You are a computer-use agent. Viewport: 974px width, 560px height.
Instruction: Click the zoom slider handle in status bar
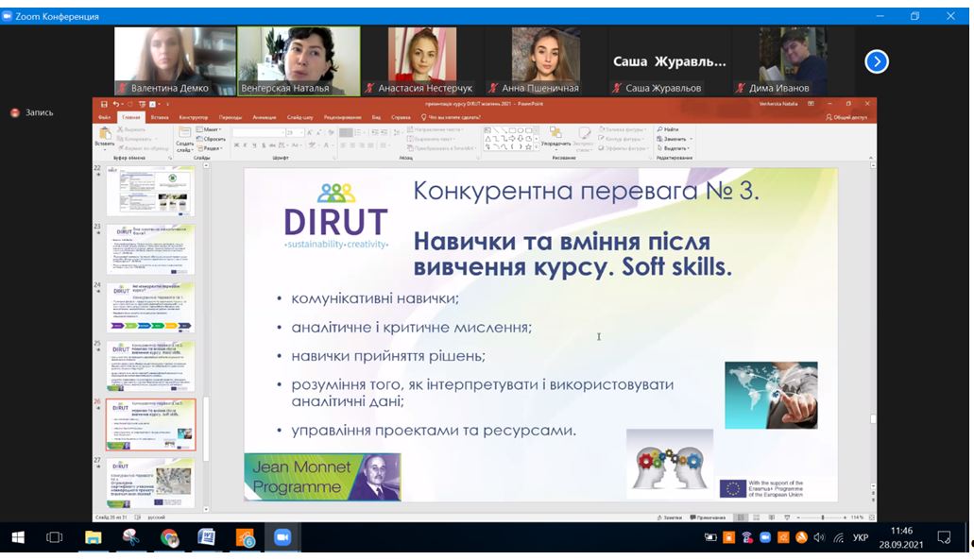[x=823, y=518]
